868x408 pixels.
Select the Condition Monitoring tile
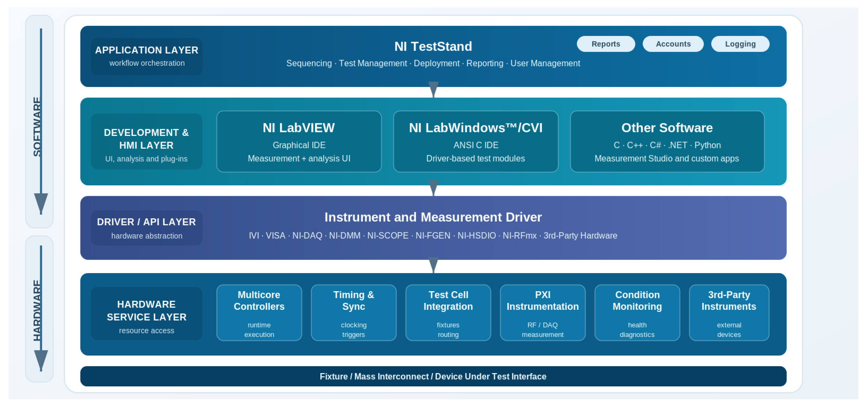(637, 313)
